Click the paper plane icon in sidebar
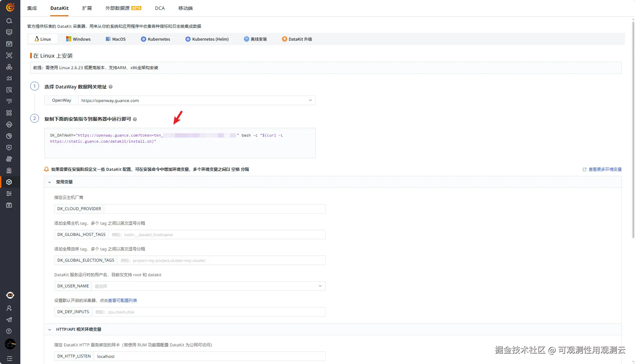635x364 pixels. pyautogui.click(x=9, y=320)
